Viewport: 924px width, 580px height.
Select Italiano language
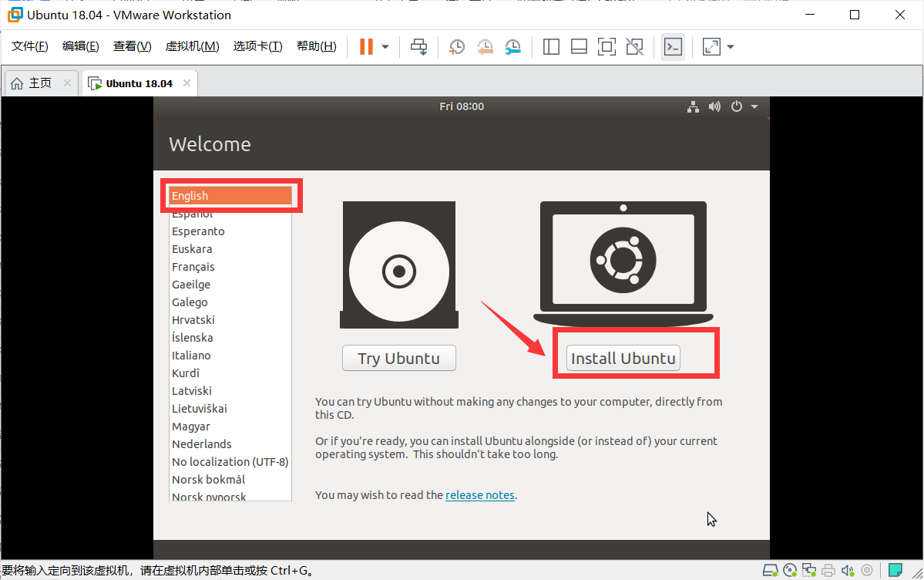(x=230, y=356)
